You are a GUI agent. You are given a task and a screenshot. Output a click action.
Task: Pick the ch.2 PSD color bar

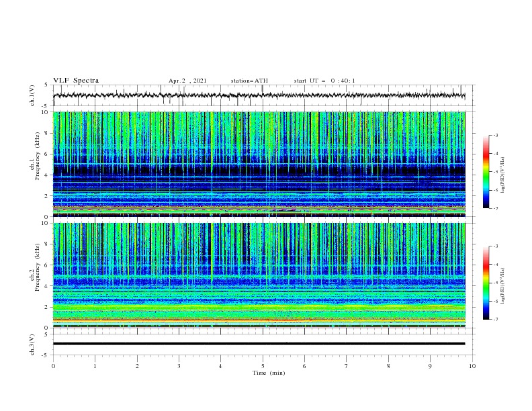click(486, 283)
